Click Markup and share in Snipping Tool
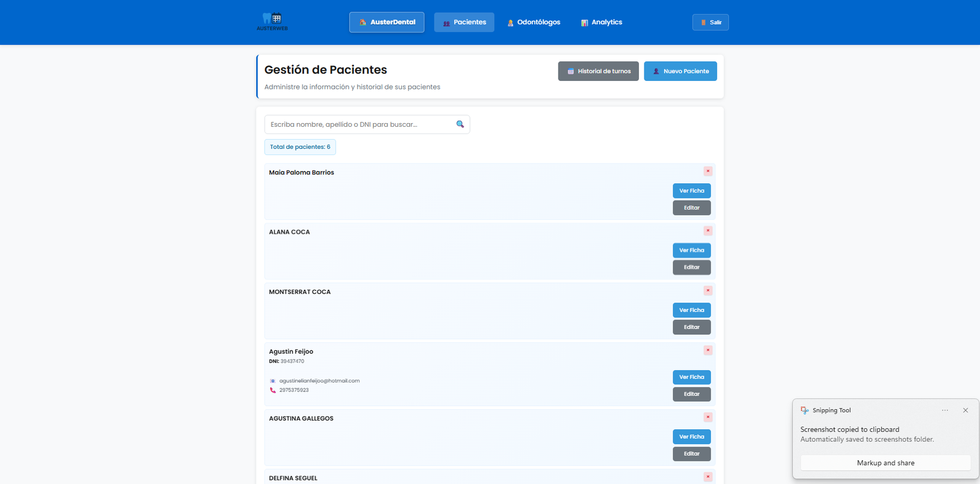The width and height of the screenshot is (980, 484). pyautogui.click(x=886, y=463)
